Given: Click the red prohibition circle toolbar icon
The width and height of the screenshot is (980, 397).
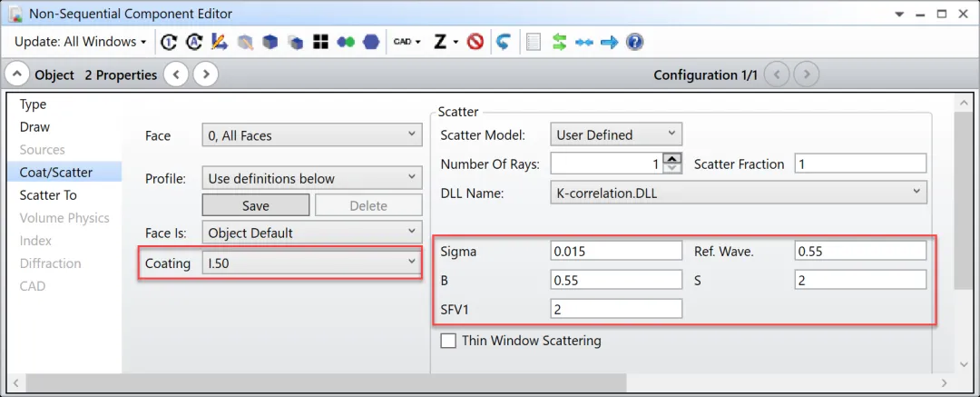Looking at the screenshot, I should (475, 42).
